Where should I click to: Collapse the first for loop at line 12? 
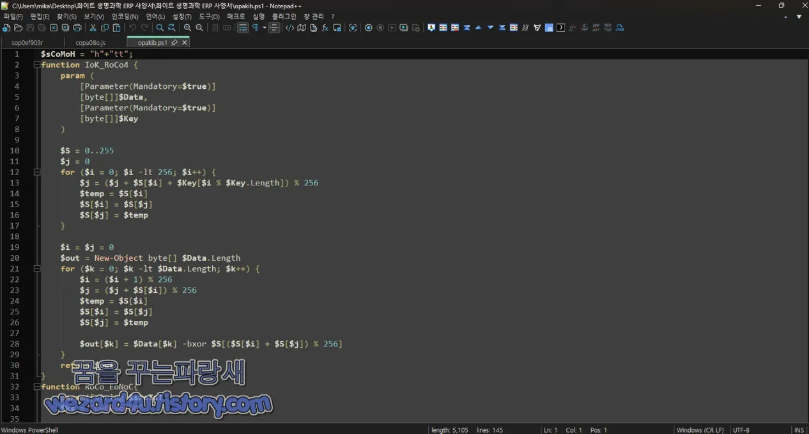37,172
